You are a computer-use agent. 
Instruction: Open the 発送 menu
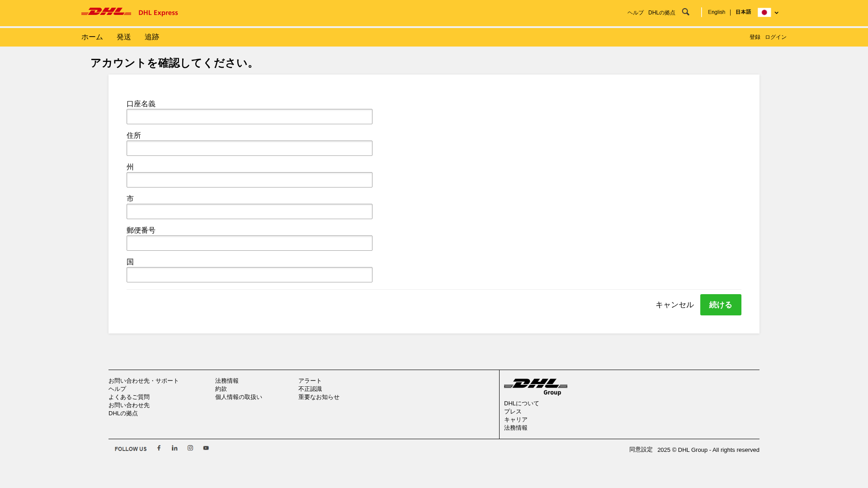coord(123,37)
